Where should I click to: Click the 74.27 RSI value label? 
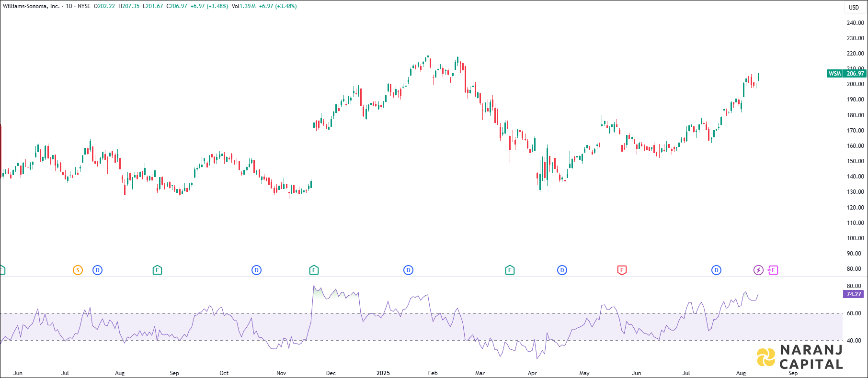click(854, 294)
